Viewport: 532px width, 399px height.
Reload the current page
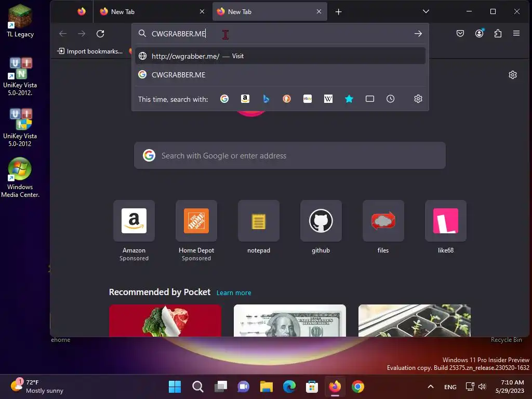click(x=100, y=34)
